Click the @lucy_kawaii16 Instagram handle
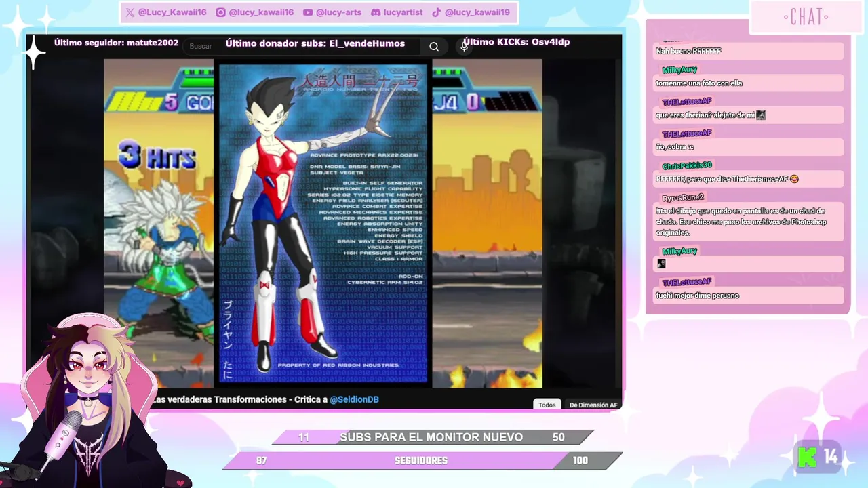868x488 pixels. tap(261, 12)
